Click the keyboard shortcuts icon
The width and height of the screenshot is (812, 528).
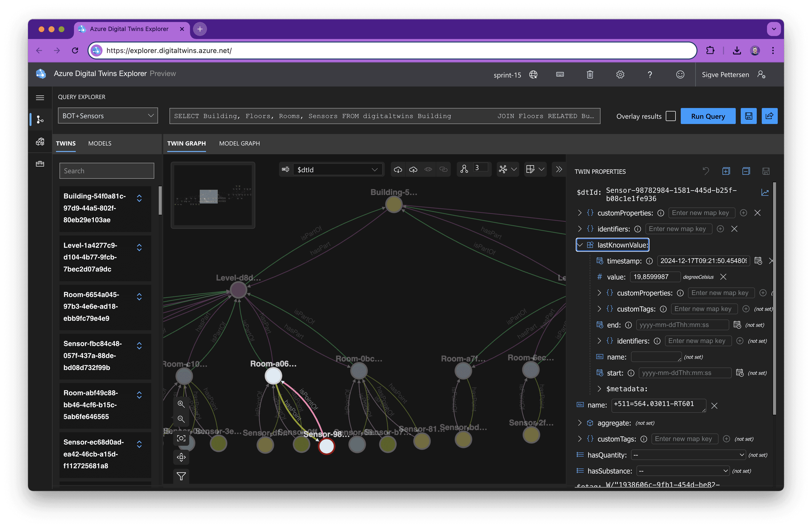pos(560,74)
